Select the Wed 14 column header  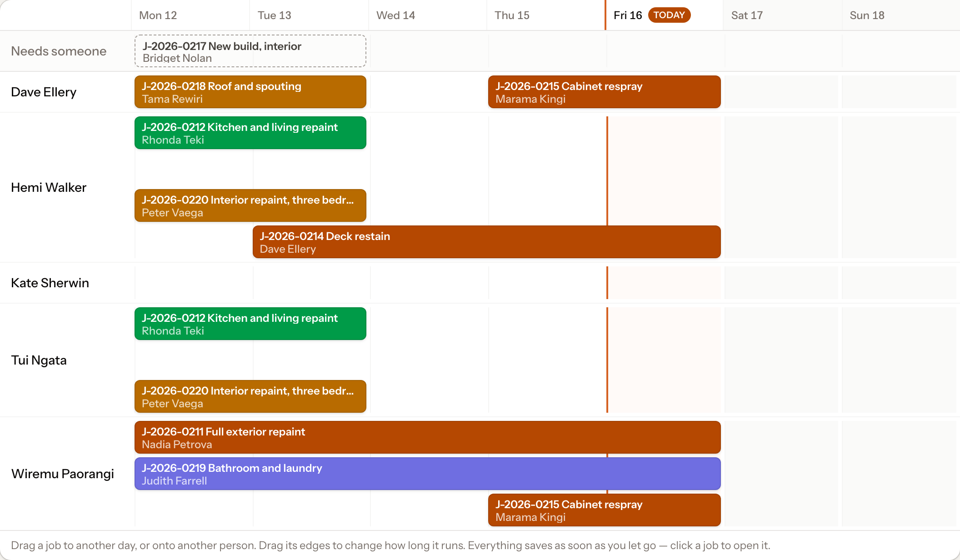[427, 15]
